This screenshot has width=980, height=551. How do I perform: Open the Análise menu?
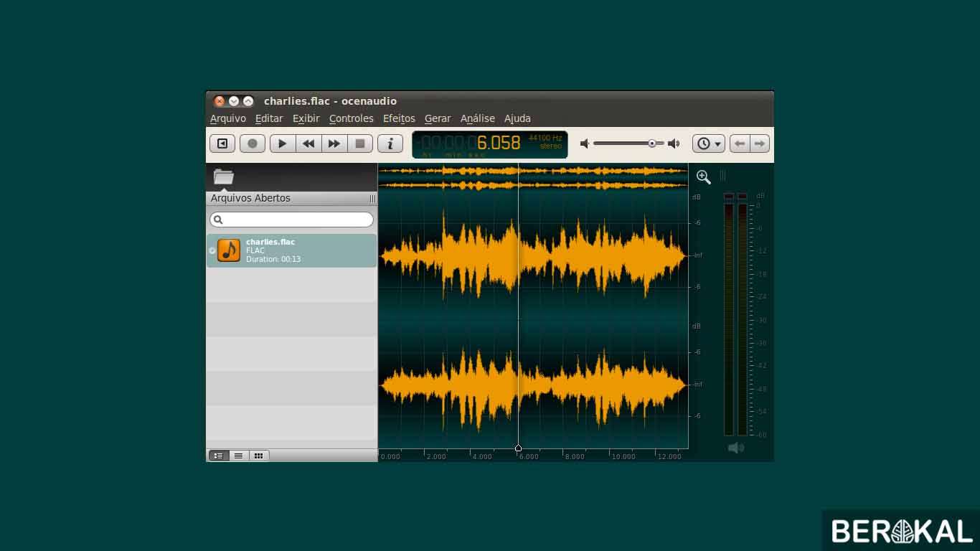(478, 118)
